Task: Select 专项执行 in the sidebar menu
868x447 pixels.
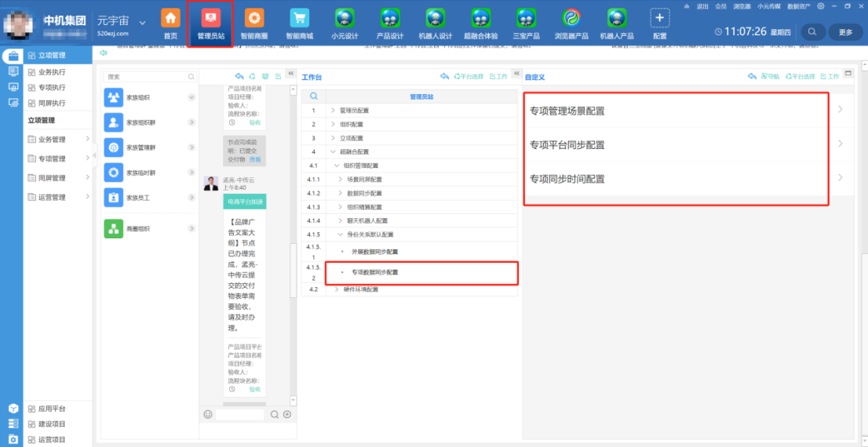Action: (52, 87)
